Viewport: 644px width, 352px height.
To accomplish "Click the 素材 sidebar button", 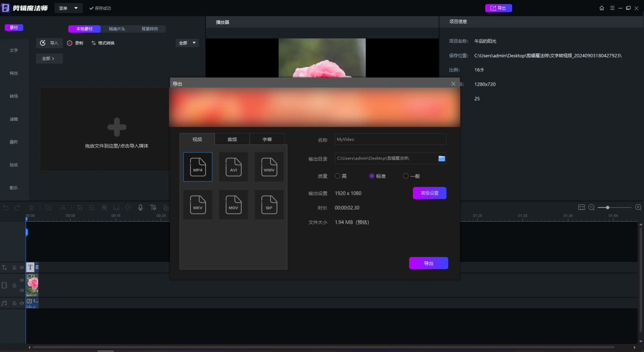I will pos(14,27).
